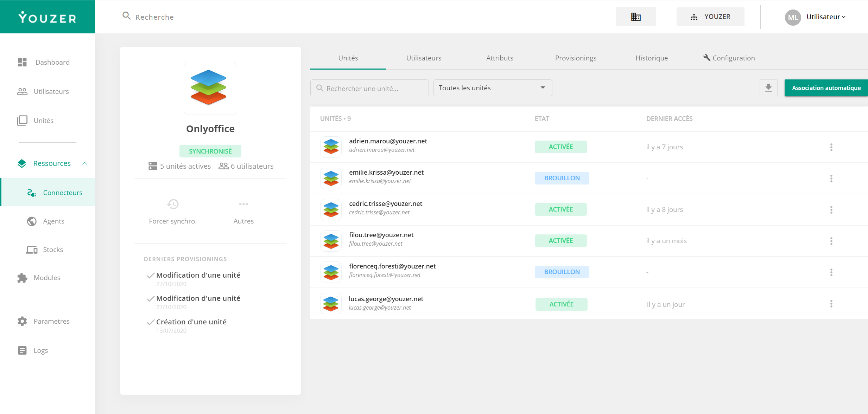Click the 'UNITÉS • 9' column header

[335, 119]
